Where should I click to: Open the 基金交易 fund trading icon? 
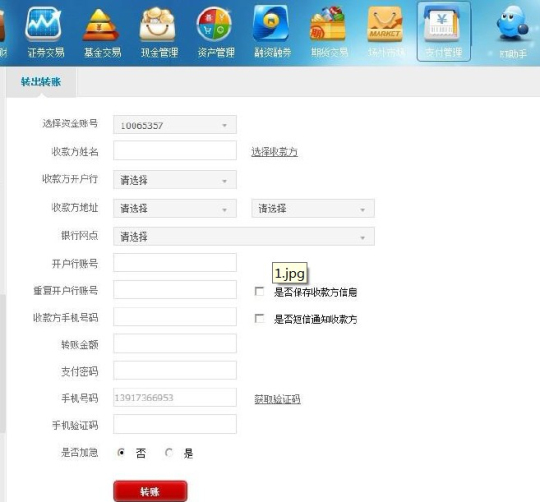point(101,25)
